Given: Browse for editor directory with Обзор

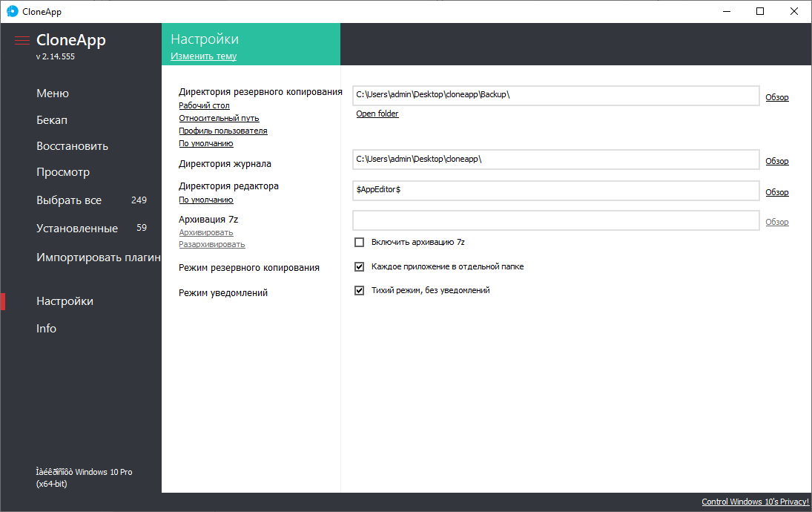Looking at the screenshot, I should point(777,192).
